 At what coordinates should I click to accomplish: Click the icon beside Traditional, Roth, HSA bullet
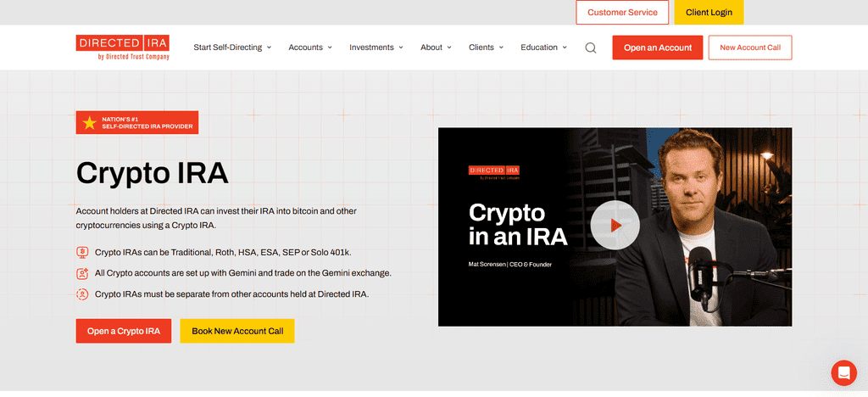[82, 253]
